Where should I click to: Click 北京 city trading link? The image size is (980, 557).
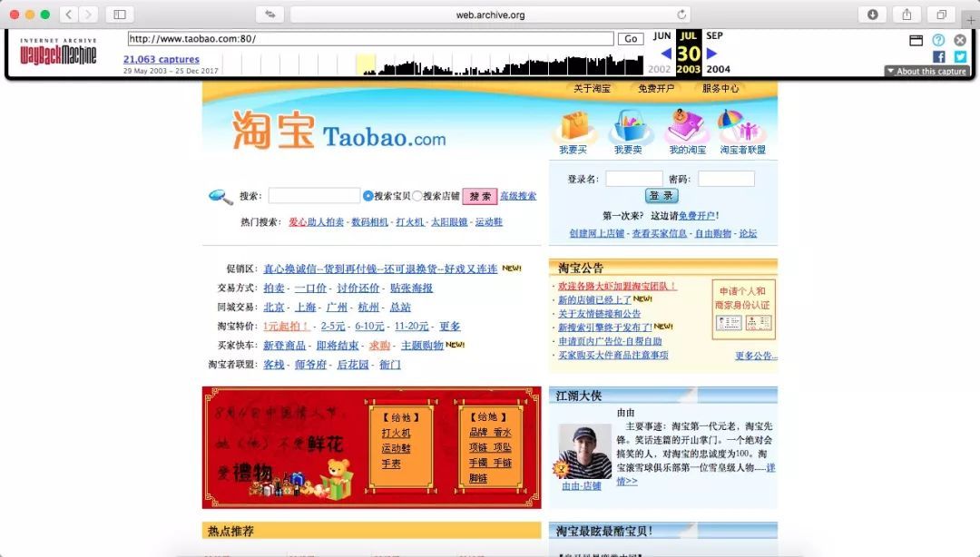tap(274, 307)
